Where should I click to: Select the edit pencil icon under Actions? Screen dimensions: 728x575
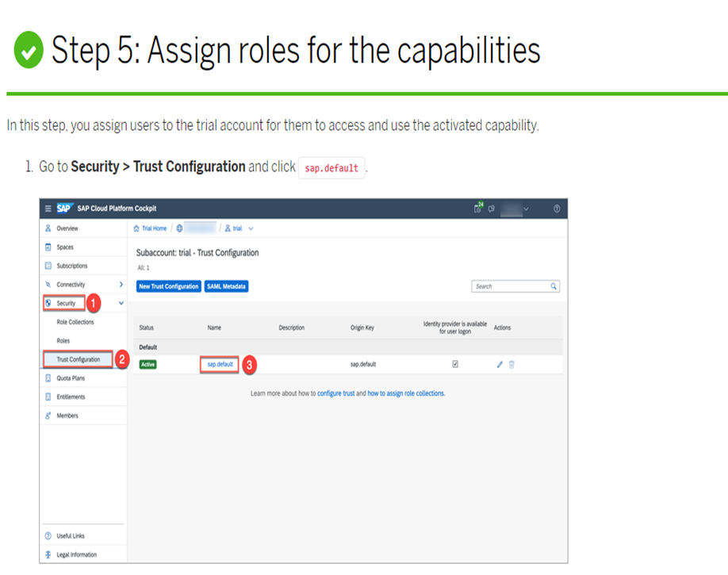pos(500,363)
